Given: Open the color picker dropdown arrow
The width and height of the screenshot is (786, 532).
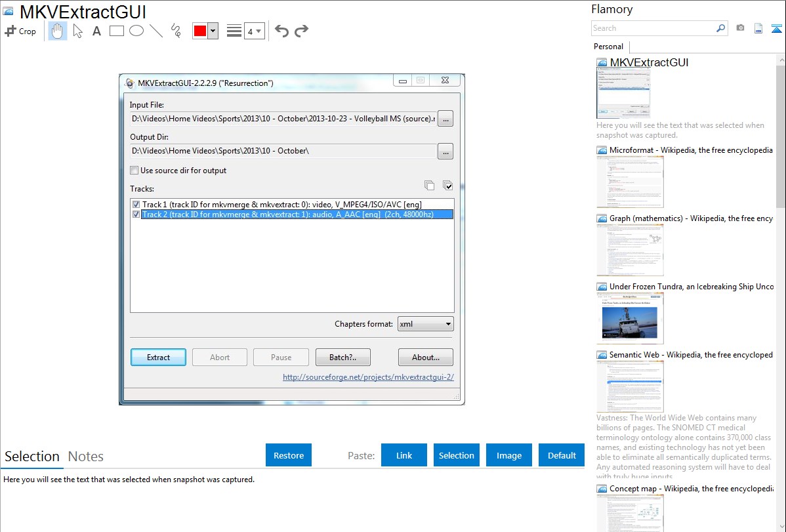Looking at the screenshot, I should 213,31.
